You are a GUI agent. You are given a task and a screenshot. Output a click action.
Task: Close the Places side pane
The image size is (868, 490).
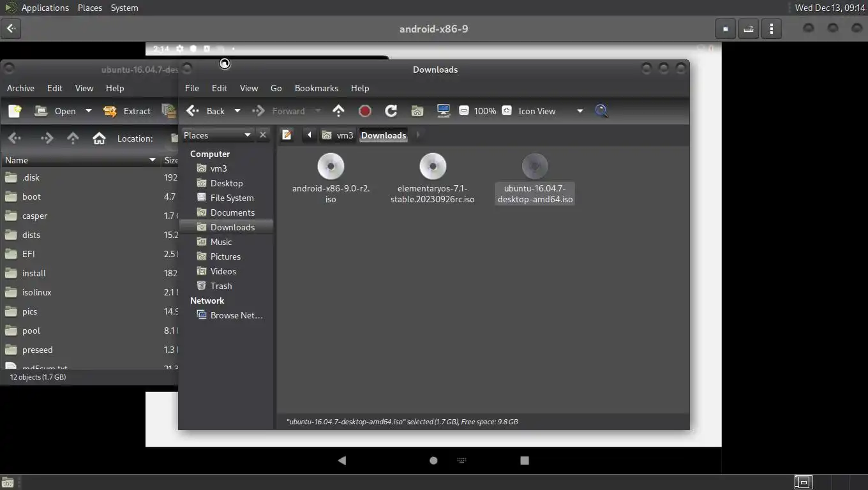[x=263, y=135]
